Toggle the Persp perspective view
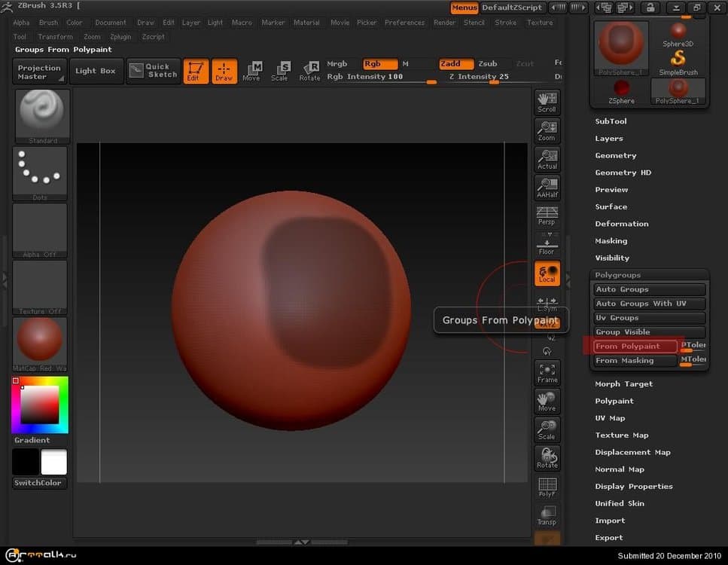 coord(547,215)
